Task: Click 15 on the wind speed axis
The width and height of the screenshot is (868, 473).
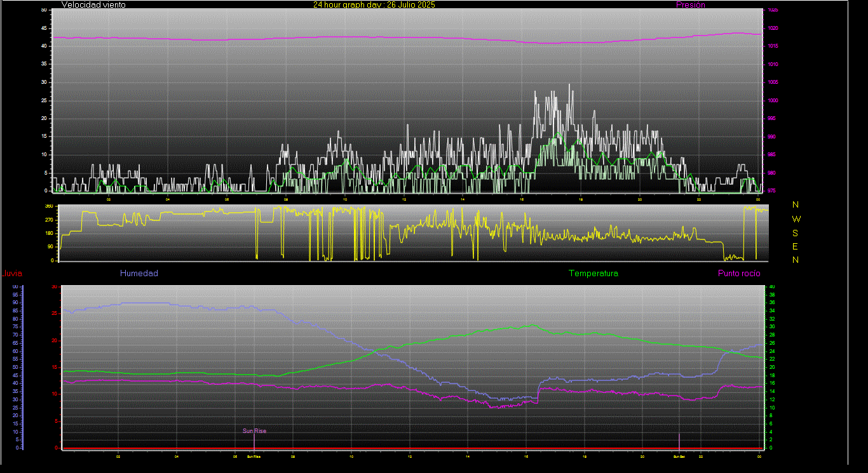Action: coord(44,137)
